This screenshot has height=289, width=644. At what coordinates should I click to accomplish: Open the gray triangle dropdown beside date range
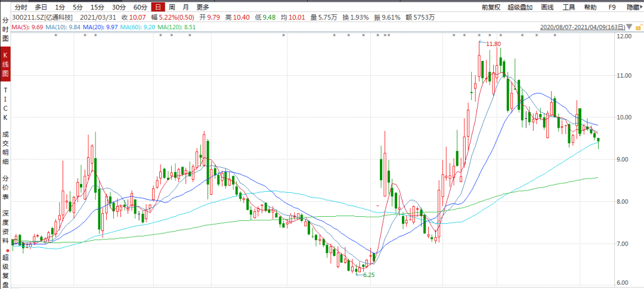click(630, 27)
